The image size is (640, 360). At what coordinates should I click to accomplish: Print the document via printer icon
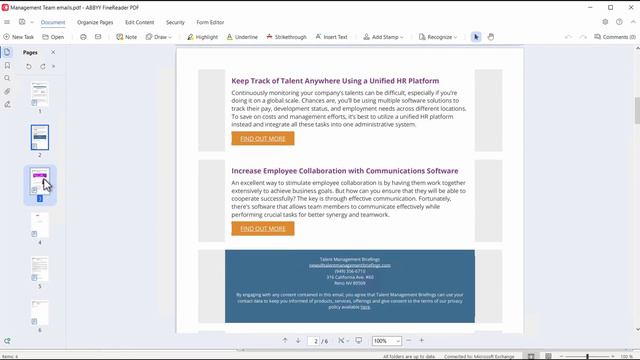pyautogui.click(x=83, y=37)
